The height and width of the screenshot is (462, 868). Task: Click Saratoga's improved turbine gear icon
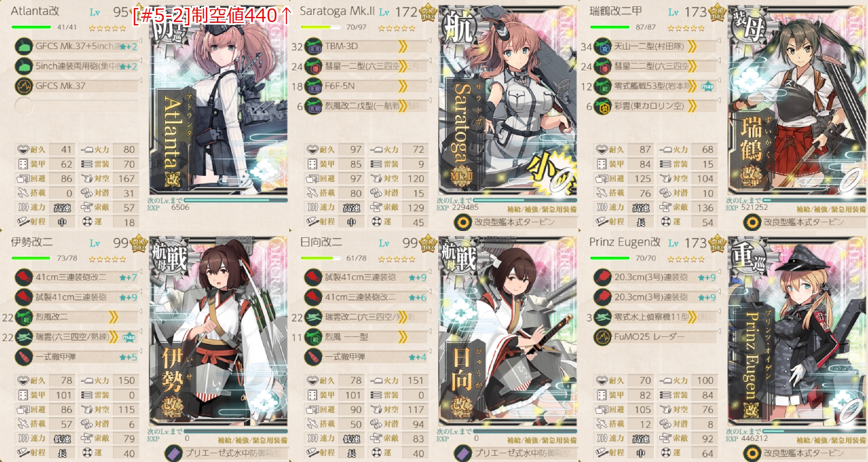(463, 223)
